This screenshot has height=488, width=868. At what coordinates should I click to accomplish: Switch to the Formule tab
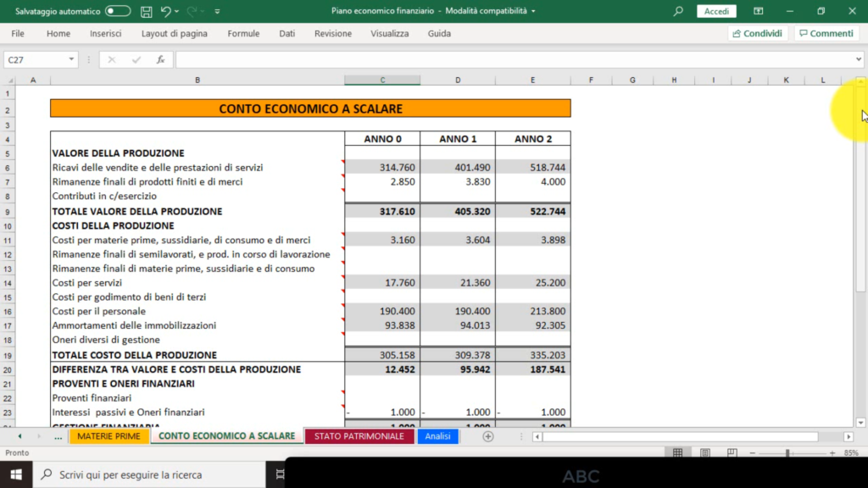pos(243,33)
